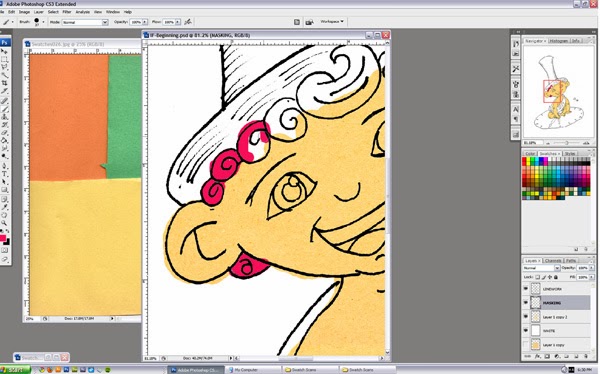This screenshot has width=600, height=374.
Task: Click the Navigator preview thumbnail
Action: (x=558, y=92)
